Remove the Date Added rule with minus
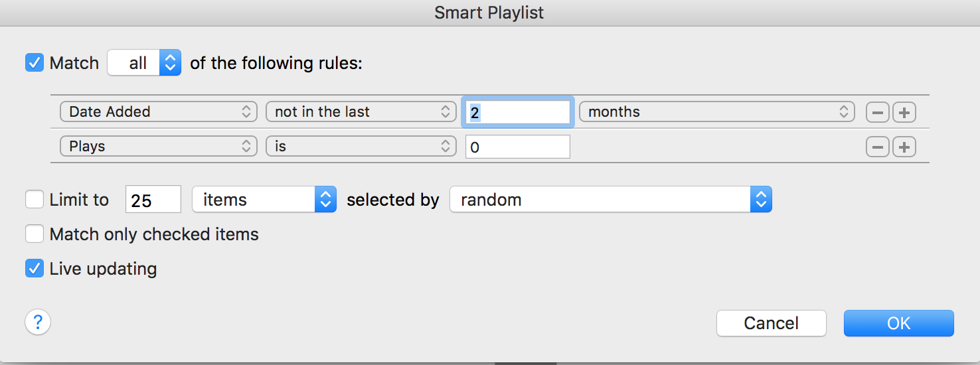Screen dimensions: 980x365 point(878,112)
